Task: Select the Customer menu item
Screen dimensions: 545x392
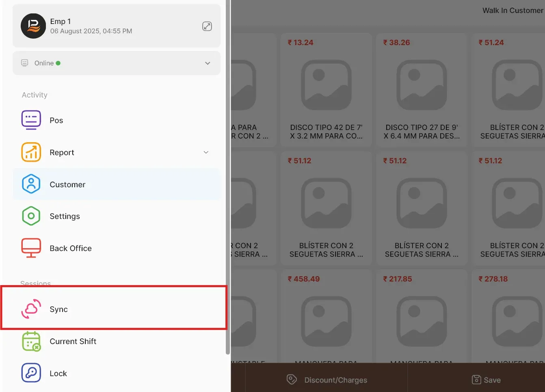Action: [x=117, y=184]
